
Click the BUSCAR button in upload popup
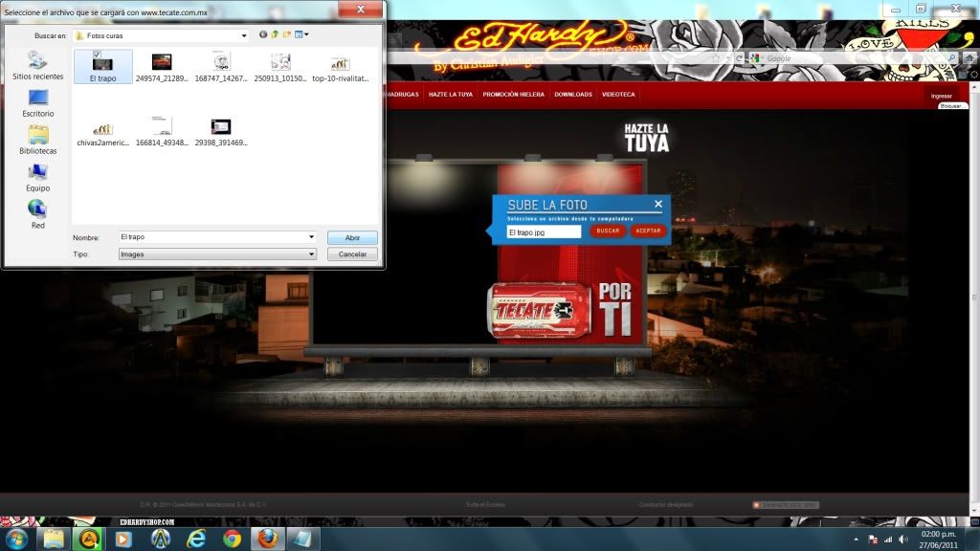(608, 231)
